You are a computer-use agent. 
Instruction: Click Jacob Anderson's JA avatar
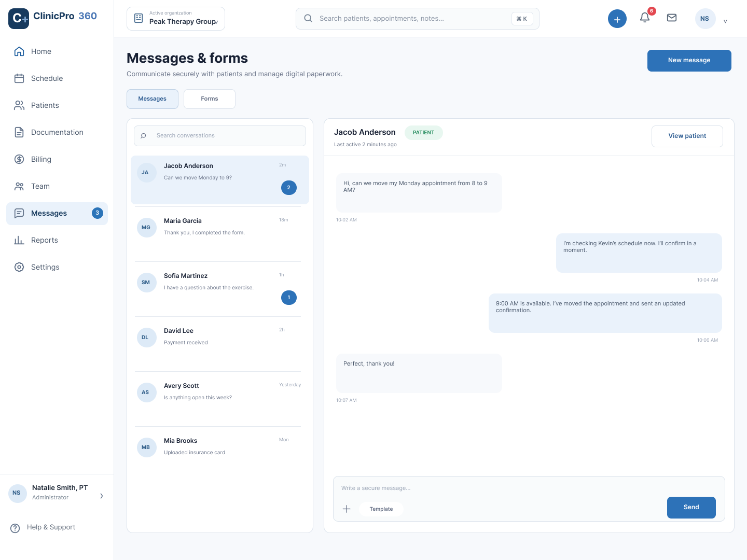[147, 173]
